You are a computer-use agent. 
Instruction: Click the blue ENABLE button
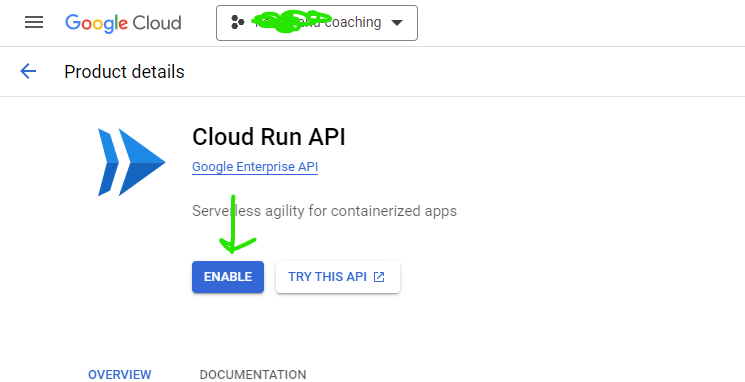pos(228,277)
